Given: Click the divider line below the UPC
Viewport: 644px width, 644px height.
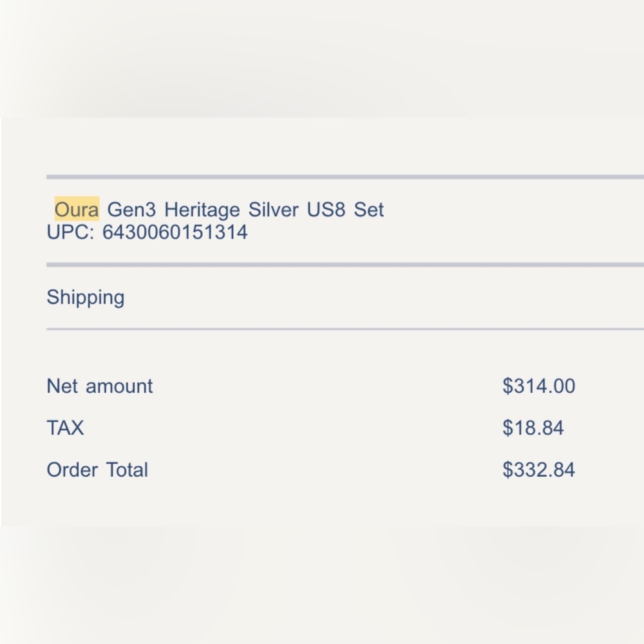Looking at the screenshot, I should (x=345, y=265).
